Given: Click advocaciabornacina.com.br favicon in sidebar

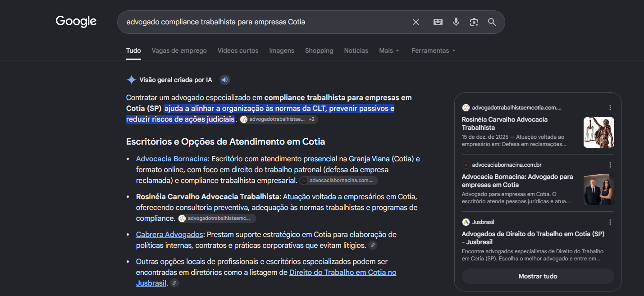Looking at the screenshot, I should tap(466, 165).
